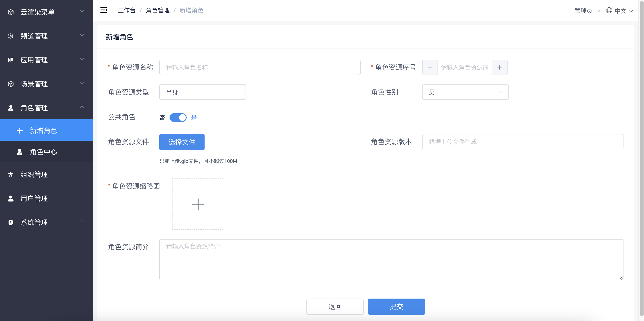The image size is (644, 321).
Task: Click the 返回 button
Action: (335, 306)
